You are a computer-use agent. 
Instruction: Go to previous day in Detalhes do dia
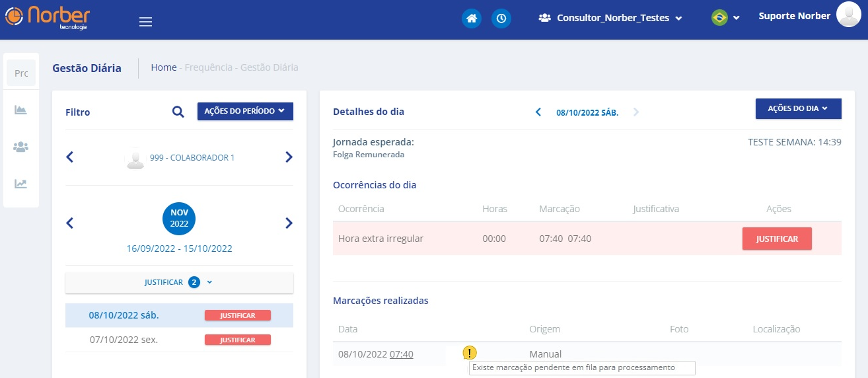(538, 112)
